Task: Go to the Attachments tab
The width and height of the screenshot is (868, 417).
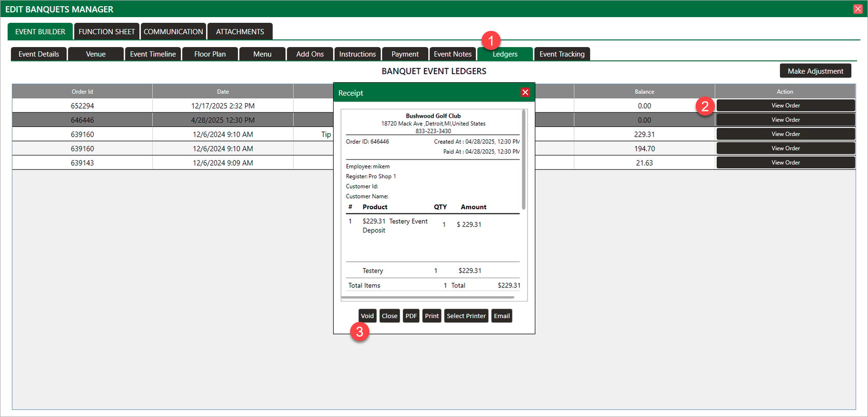Action: [240, 32]
